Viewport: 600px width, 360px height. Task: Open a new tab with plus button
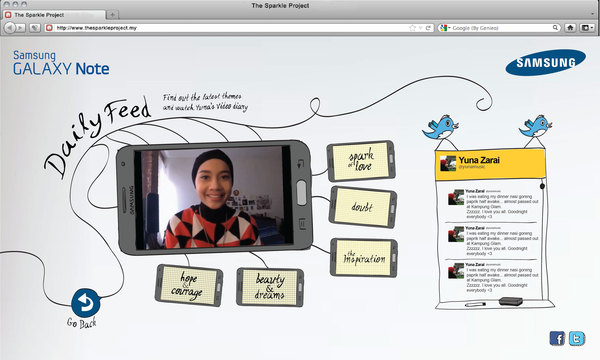click(x=112, y=15)
